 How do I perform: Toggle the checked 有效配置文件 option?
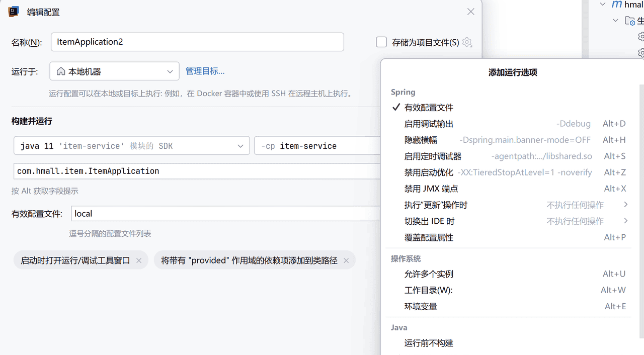pyautogui.click(x=429, y=108)
